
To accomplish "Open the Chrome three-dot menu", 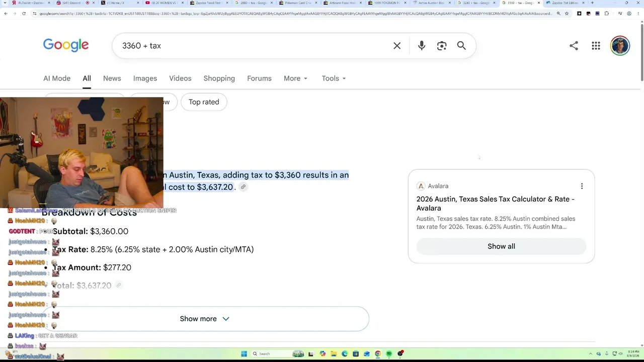I will click(x=638, y=14).
